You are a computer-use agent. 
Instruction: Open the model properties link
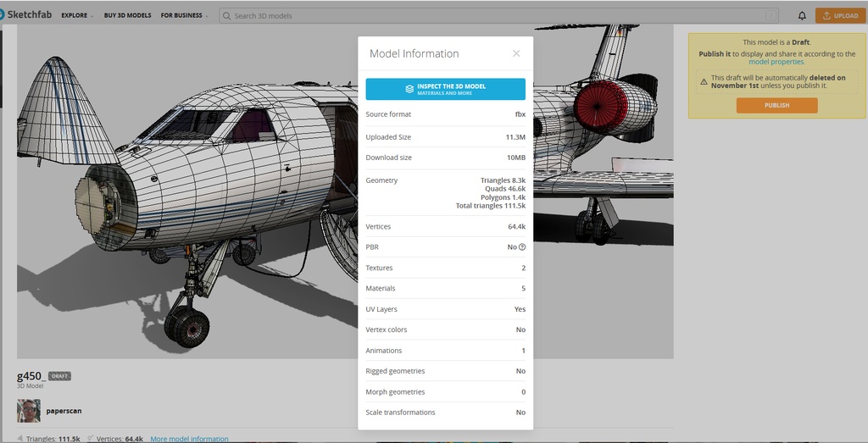point(776,62)
